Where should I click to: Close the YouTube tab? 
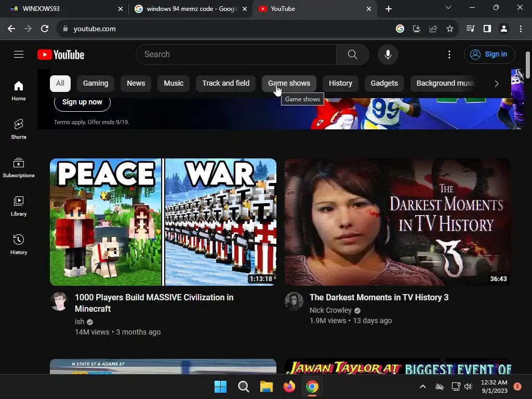tap(369, 9)
